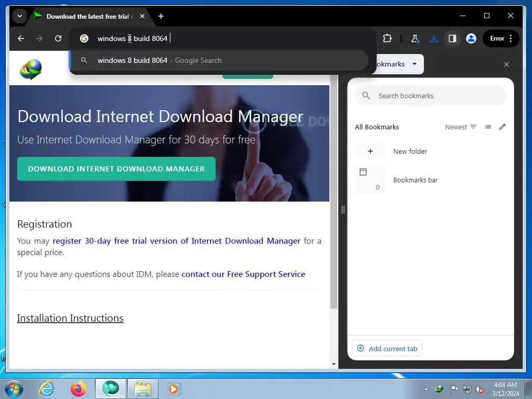Click the network tray icon
Viewport: 532px width, 399px height.
[x=467, y=389]
